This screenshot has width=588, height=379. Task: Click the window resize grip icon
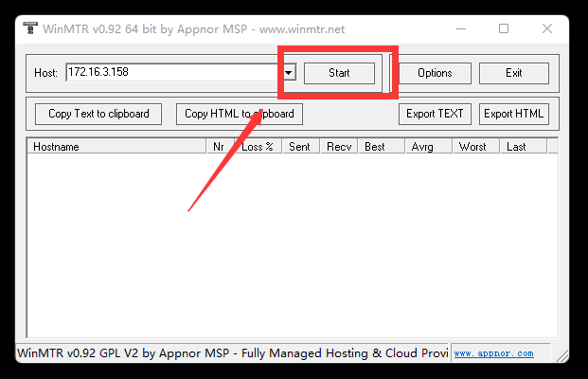point(561,355)
